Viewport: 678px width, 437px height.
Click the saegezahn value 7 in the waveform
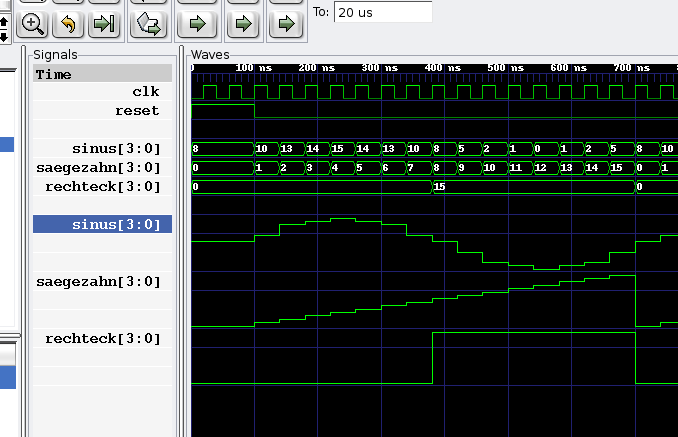click(x=411, y=168)
